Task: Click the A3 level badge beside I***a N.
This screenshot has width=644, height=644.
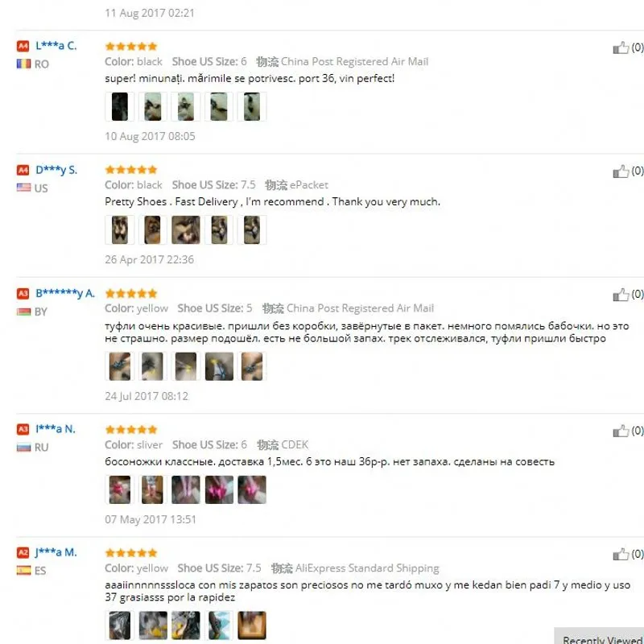Action: pyautogui.click(x=23, y=429)
